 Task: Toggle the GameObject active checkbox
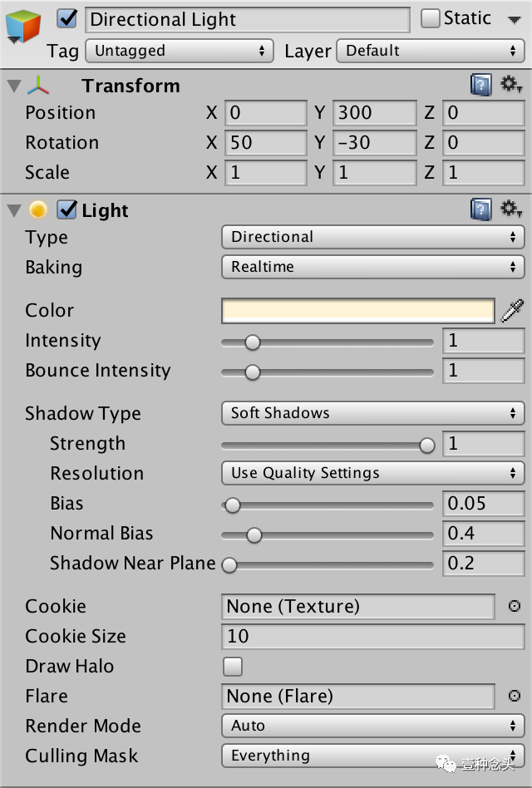click(x=68, y=18)
